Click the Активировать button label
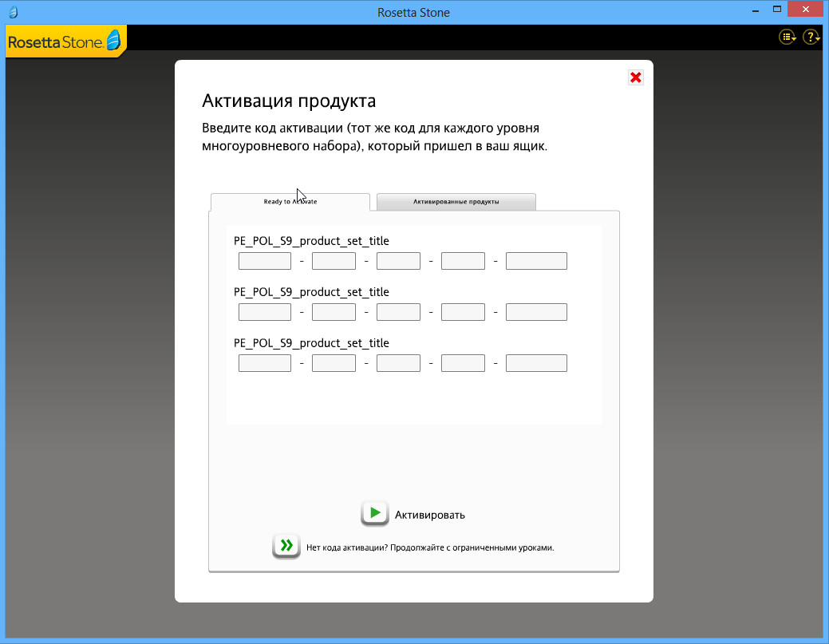 (x=429, y=515)
